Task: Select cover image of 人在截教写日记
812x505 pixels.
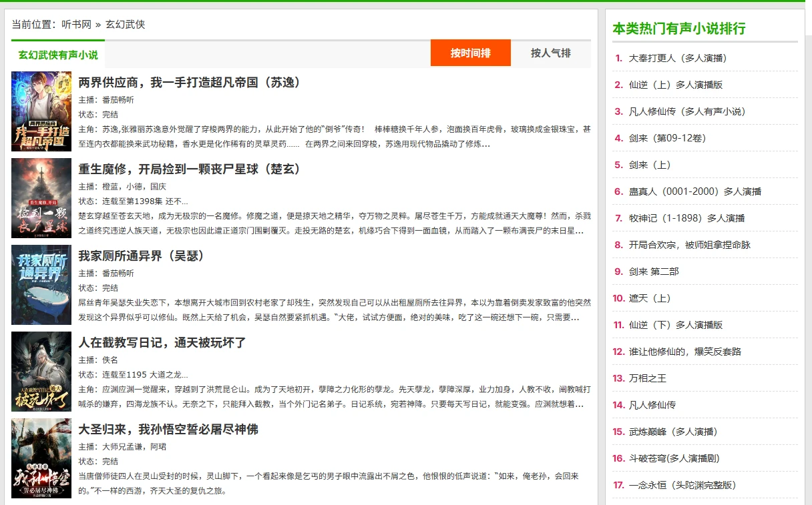Action: pyautogui.click(x=41, y=372)
